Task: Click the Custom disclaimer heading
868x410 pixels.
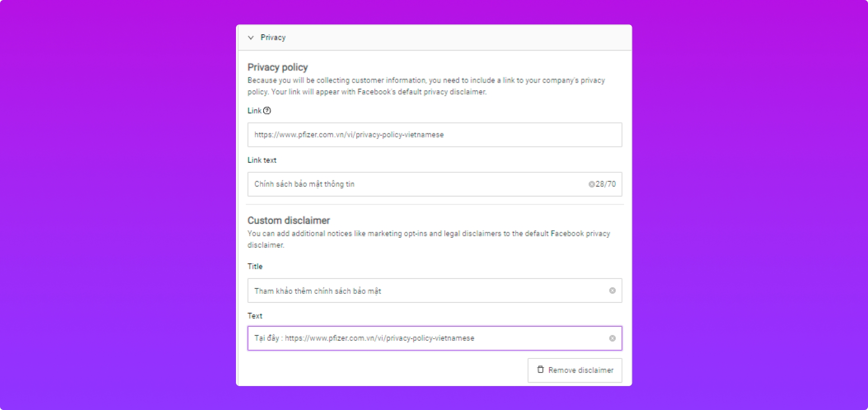Action: [x=288, y=221]
